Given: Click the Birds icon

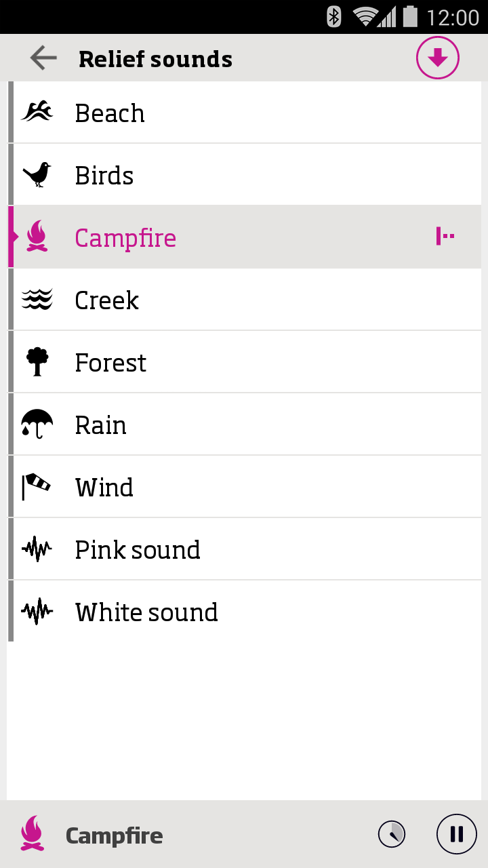Looking at the screenshot, I should pos(37,174).
